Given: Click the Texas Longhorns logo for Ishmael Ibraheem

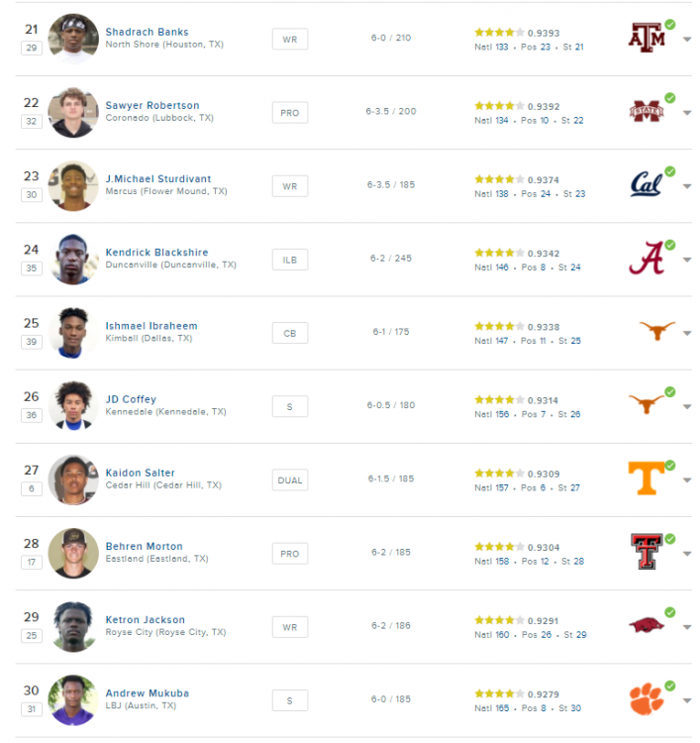Looking at the screenshot, I should click(x=657, y=332).
